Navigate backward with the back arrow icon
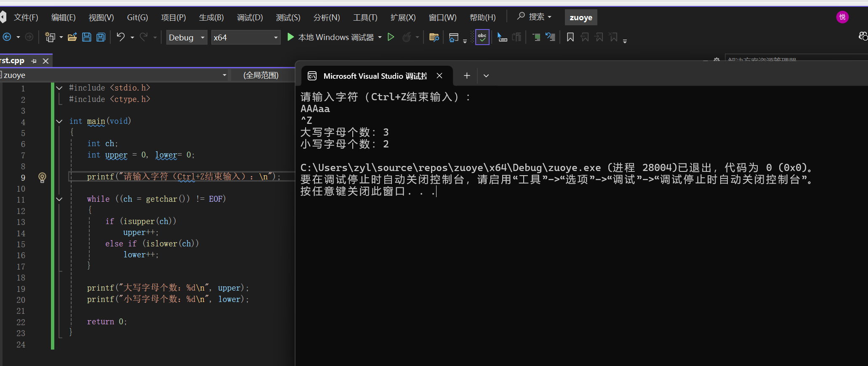 click(7, 37)
